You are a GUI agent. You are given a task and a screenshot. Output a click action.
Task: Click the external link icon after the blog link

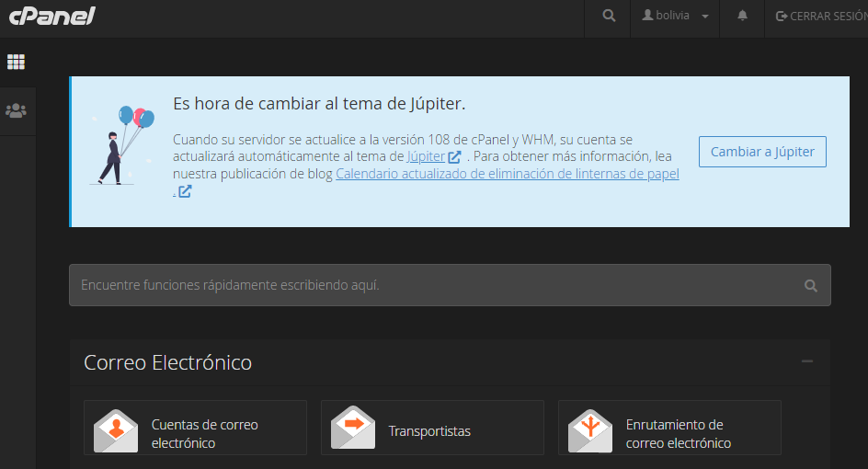click(x=184, y=191)
